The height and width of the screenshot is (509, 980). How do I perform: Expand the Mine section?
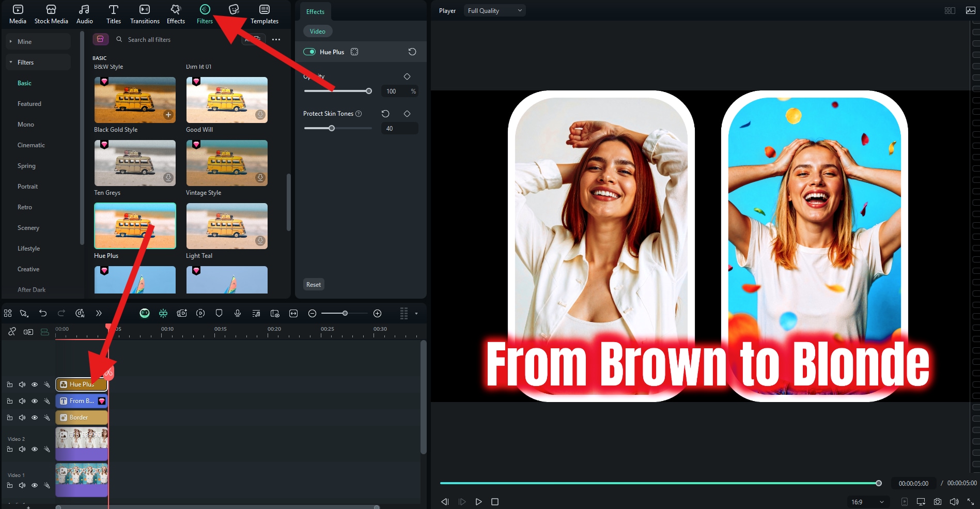click(38, 41)
